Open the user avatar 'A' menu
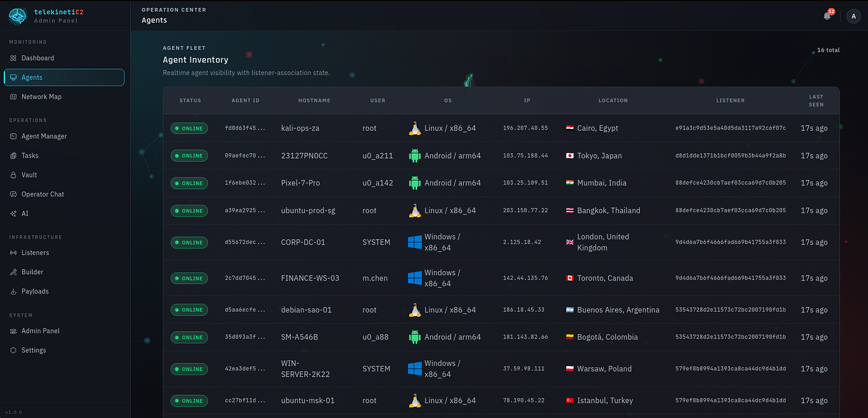This screenshot has width=868, height=418. 853,16
